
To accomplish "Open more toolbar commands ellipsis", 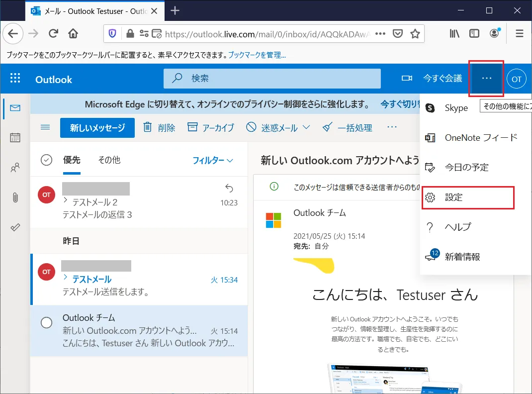I will 392,127.
